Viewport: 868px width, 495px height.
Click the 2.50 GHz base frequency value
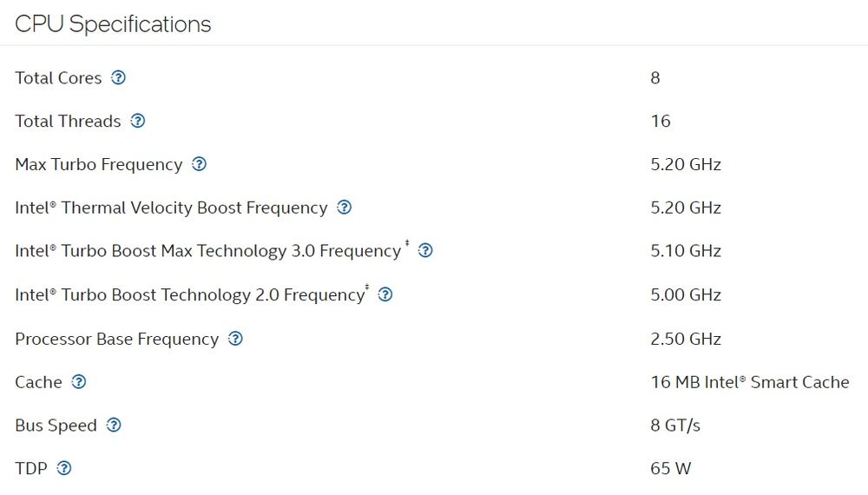click(685, 339)
